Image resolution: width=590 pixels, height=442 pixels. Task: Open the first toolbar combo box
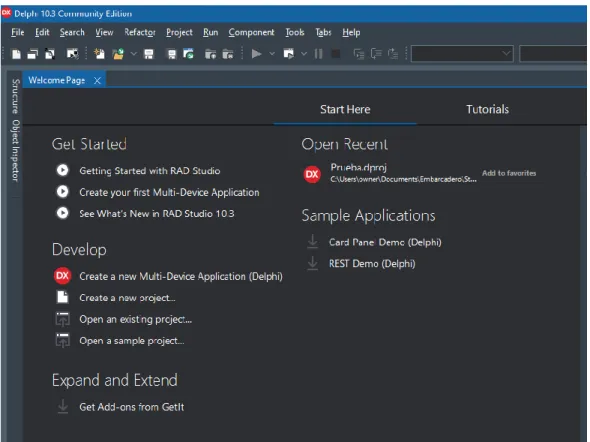(x=462, y=54)
